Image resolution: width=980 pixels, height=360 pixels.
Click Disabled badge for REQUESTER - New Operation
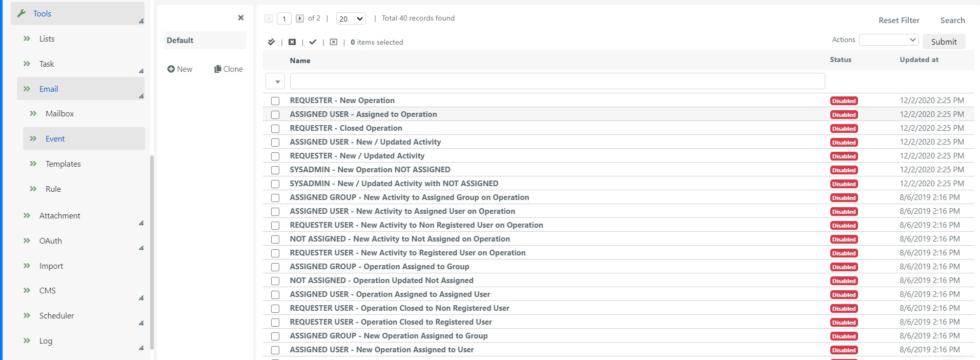(x=844, y=101)
